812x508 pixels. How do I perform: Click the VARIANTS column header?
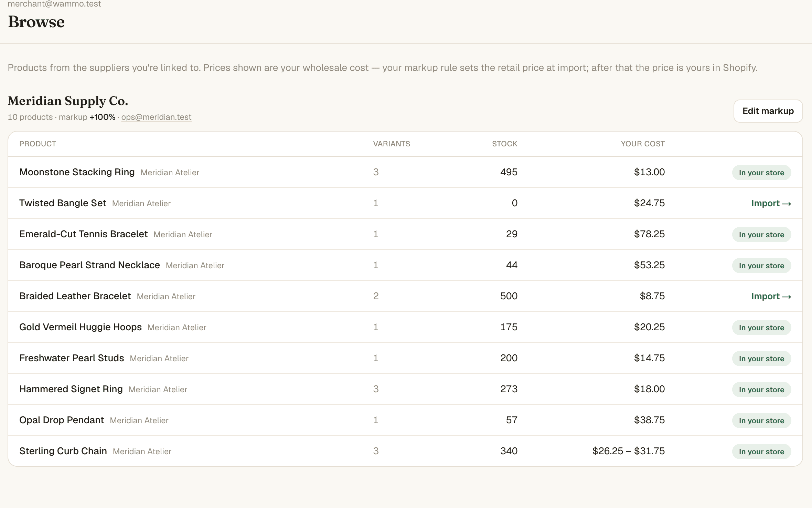pos(392,144)
